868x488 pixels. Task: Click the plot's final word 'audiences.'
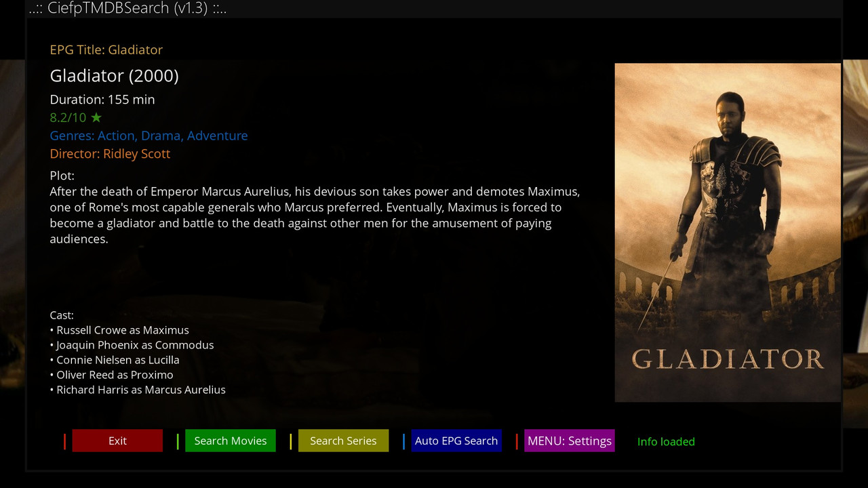tap(79, 239)
